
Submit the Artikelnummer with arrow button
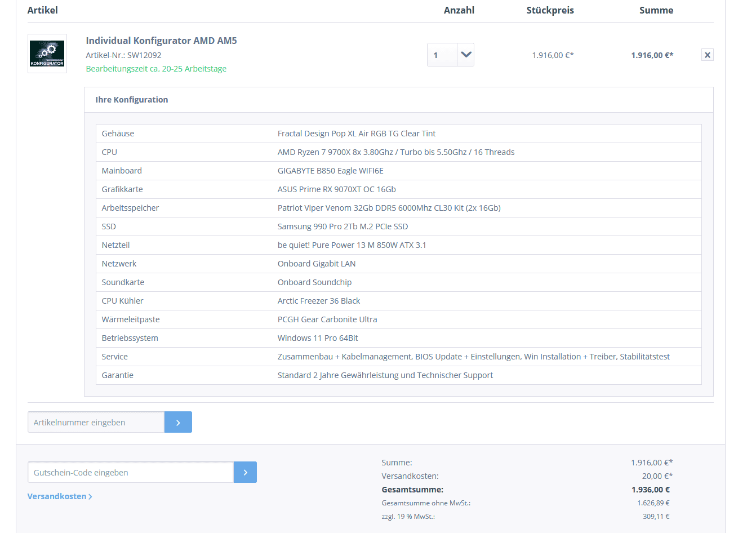178,422
